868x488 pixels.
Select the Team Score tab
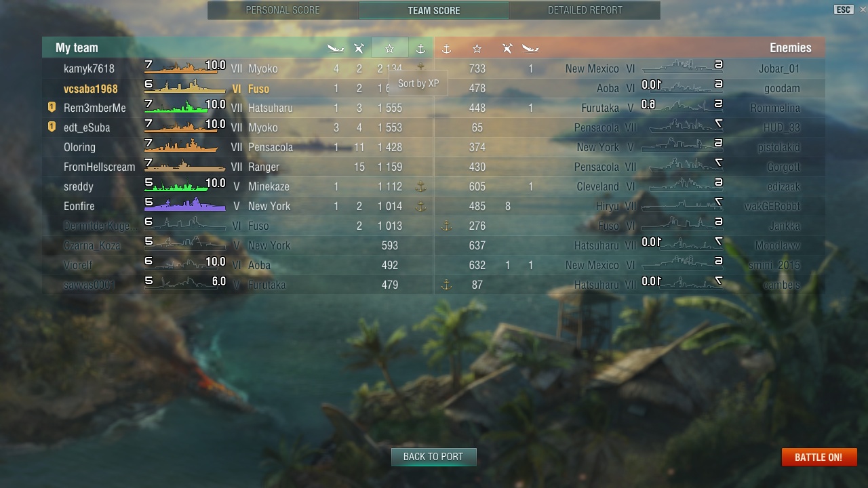[434, 10]
